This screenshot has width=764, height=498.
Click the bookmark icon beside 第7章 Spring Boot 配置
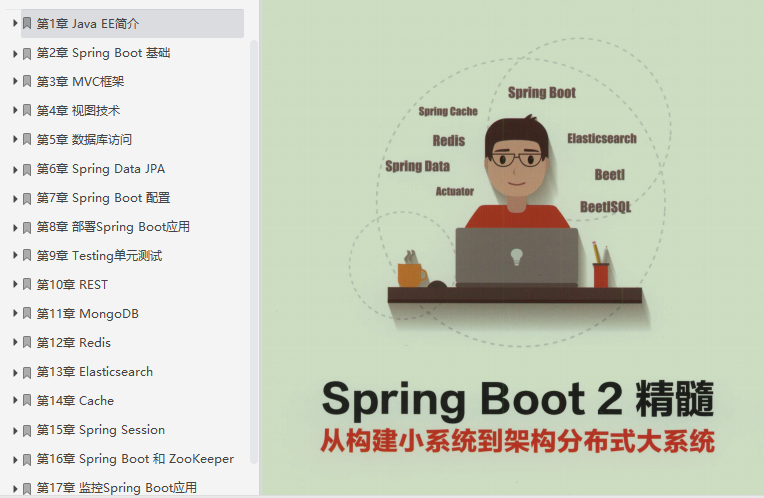pos(27,198)
